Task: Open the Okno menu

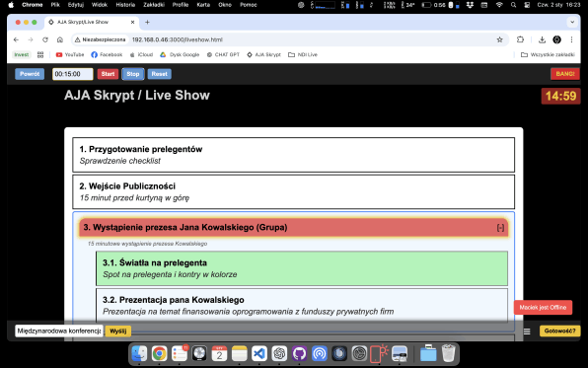Action: point(225,5)
